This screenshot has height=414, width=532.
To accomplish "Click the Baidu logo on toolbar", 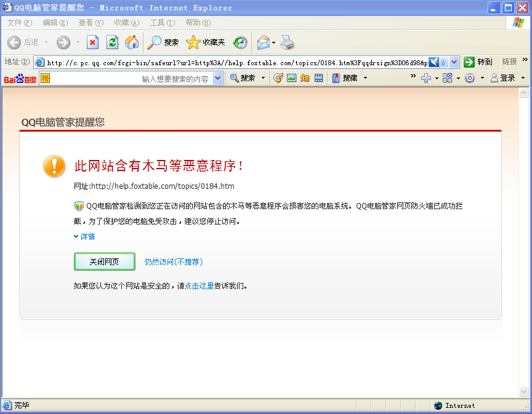I will 20,79.
